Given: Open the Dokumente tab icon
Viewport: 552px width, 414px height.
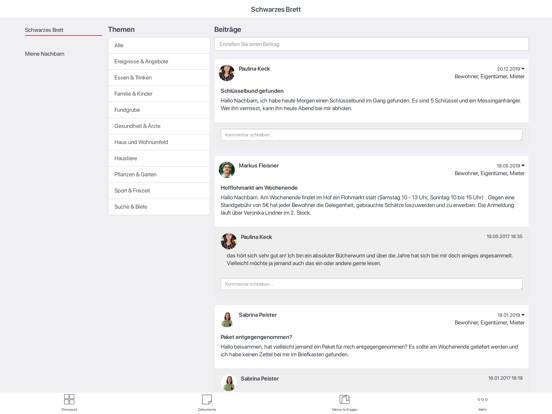Looking at the screenshot, I should (207, 399).
